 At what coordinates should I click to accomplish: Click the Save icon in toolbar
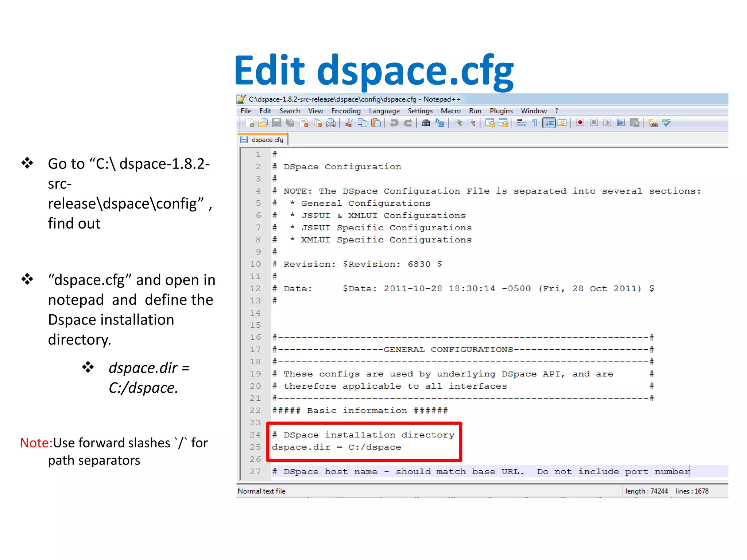pyautogui.click(x=276, y=123)
